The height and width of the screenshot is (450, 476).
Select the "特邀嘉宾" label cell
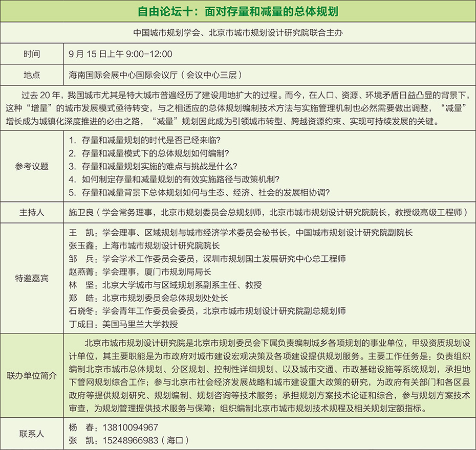(32, 278)
